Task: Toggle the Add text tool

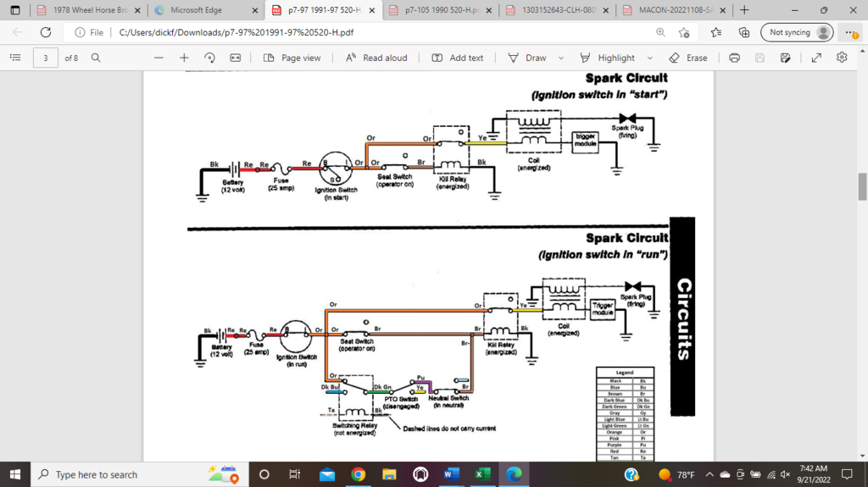Action: click(458, 58)
